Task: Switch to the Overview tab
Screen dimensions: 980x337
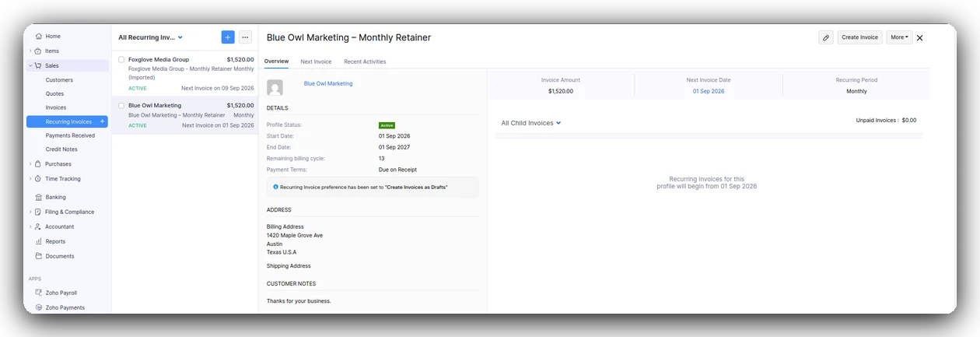Action: pos(276,61)
